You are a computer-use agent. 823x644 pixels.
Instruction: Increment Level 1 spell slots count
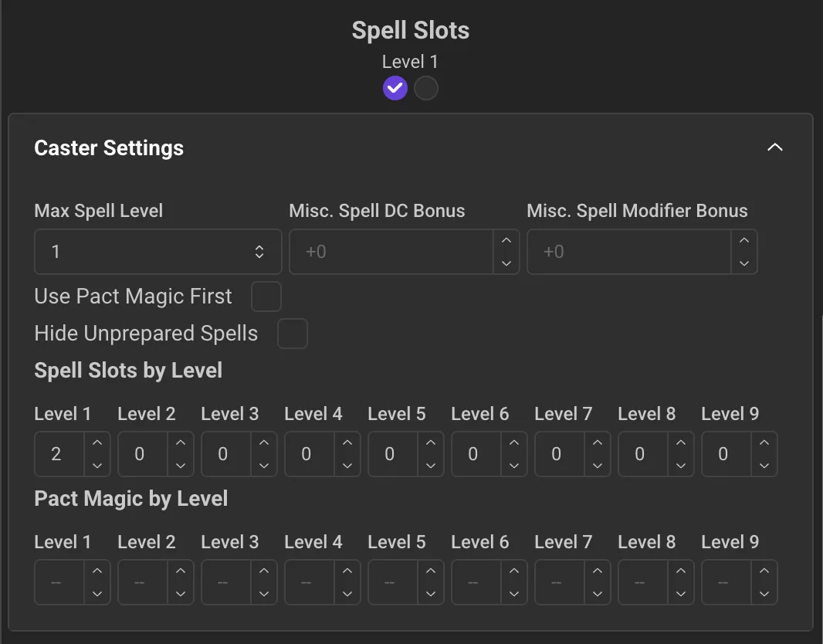[97, 443]
